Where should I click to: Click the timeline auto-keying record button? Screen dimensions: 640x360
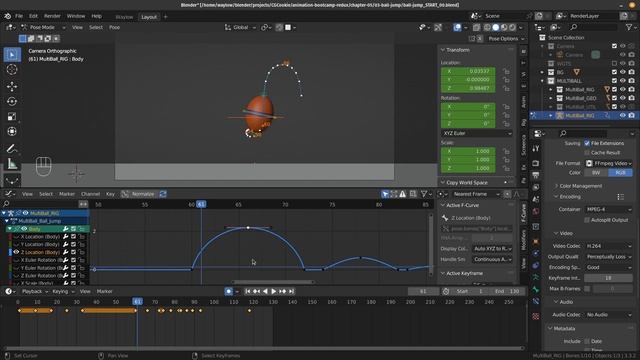(x=229, y=291)
